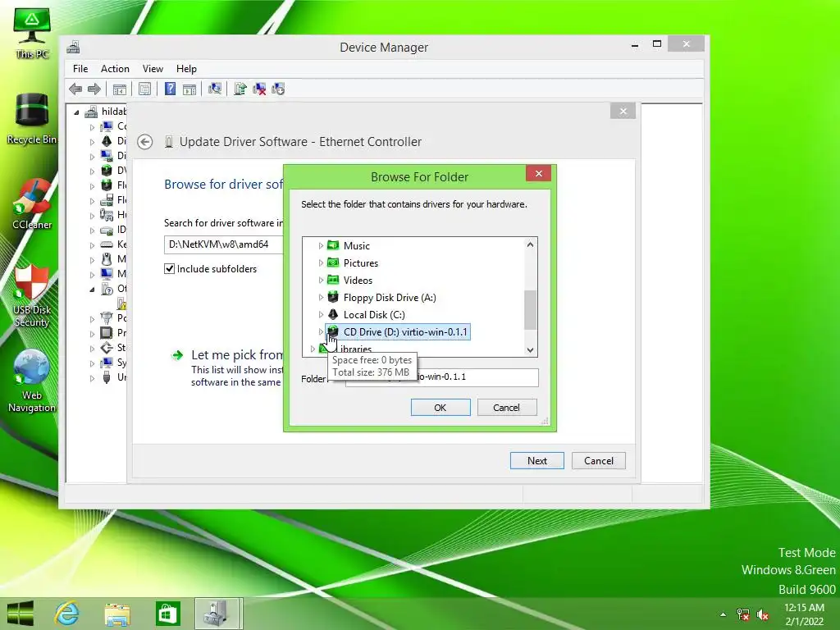The height and width of the screenshot is (630, 840).
Task: Select the Music folder in Browse For Folder
Action: click(349, 245)
